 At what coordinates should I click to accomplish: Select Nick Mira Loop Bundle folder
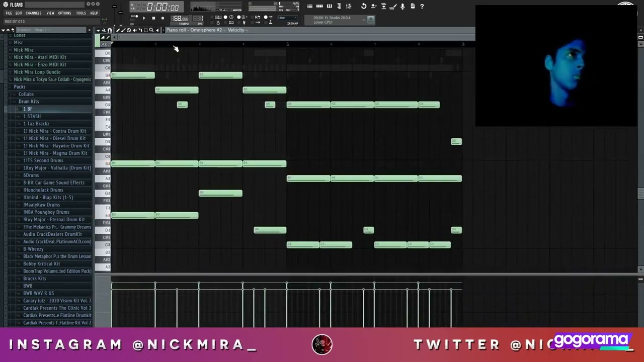(37, 72)
